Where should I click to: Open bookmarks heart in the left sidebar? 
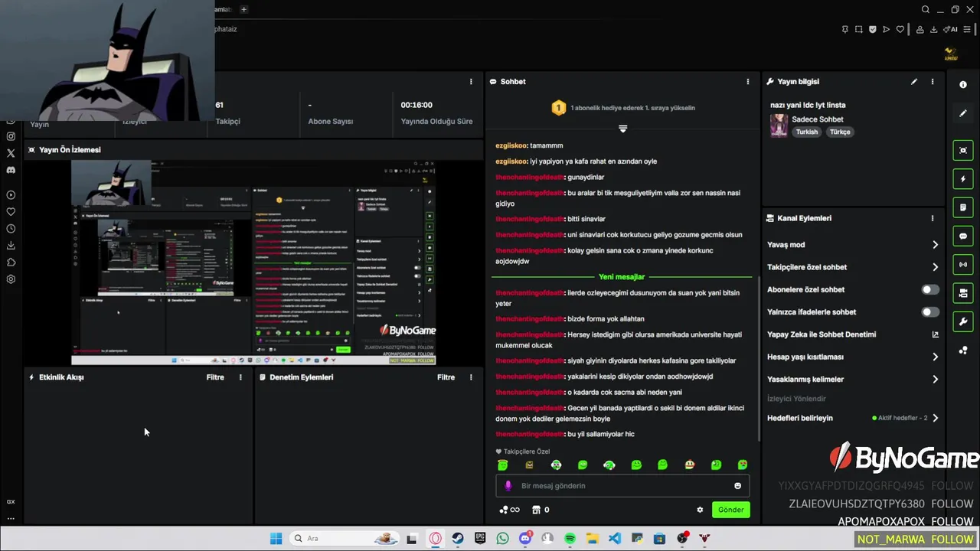pyautogui.click(x=11, y=212)
